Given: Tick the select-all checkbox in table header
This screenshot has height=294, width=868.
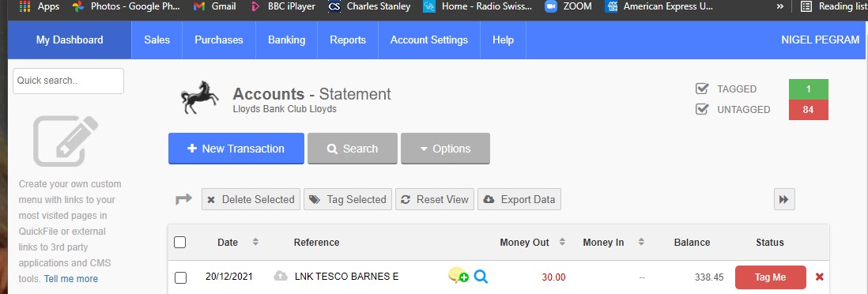Looking at the screenshot, I should tap(180, 242).
